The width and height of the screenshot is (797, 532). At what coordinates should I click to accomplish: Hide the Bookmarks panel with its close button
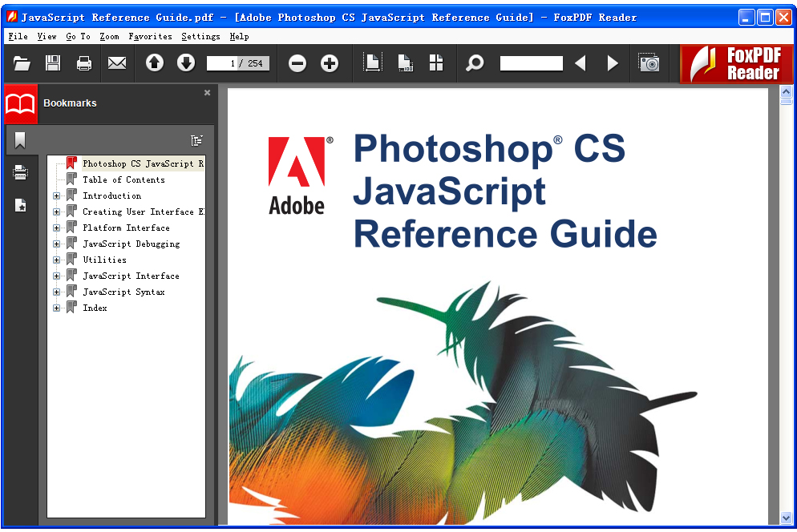pos(207,92)
